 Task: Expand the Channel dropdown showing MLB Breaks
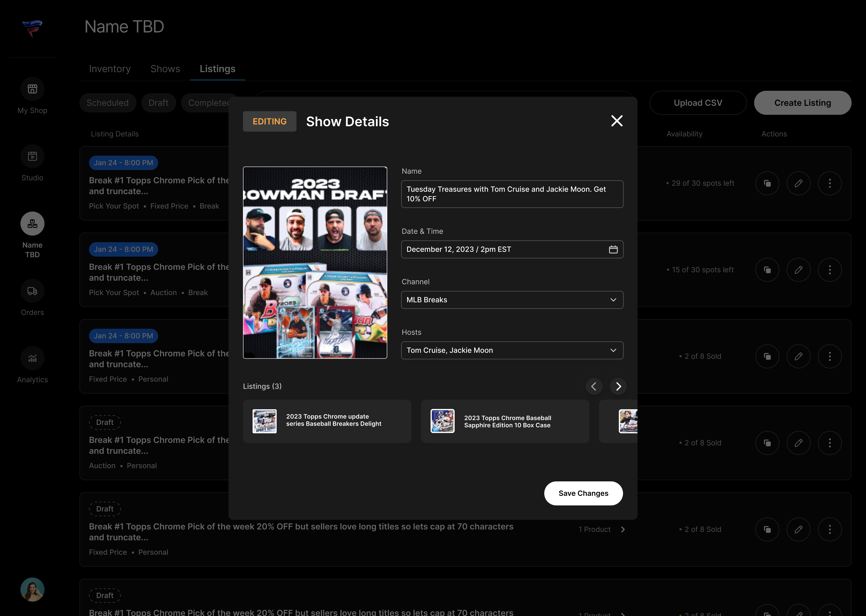tap(512, 300)
